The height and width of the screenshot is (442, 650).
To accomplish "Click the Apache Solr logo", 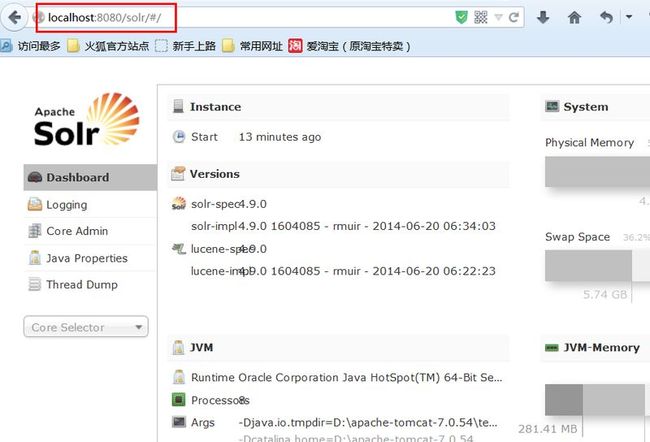I will (86, 119).
